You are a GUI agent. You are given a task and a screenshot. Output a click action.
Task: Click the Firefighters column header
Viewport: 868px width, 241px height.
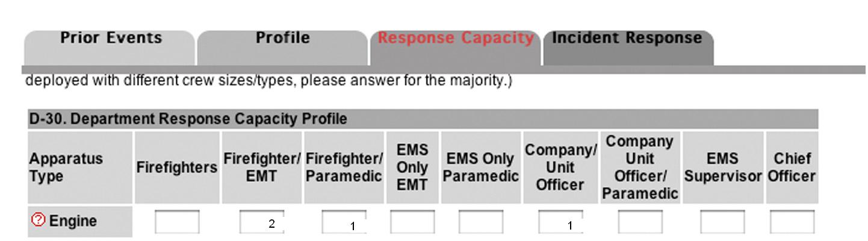[177, 167]
